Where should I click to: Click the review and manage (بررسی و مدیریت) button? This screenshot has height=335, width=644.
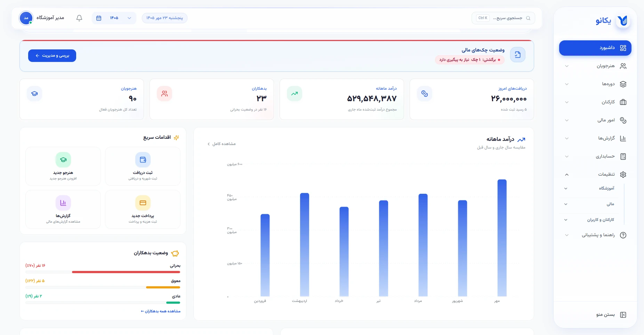point(52,56)
